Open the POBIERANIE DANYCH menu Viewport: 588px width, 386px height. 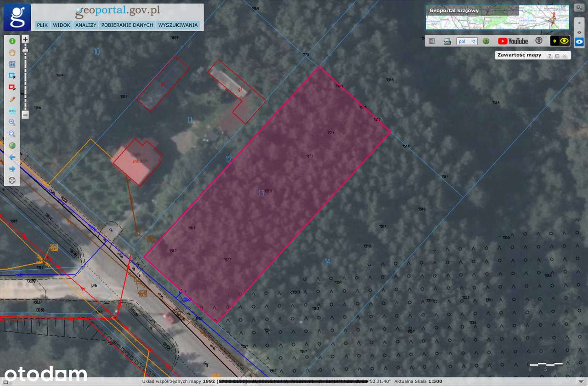[127, 25]
